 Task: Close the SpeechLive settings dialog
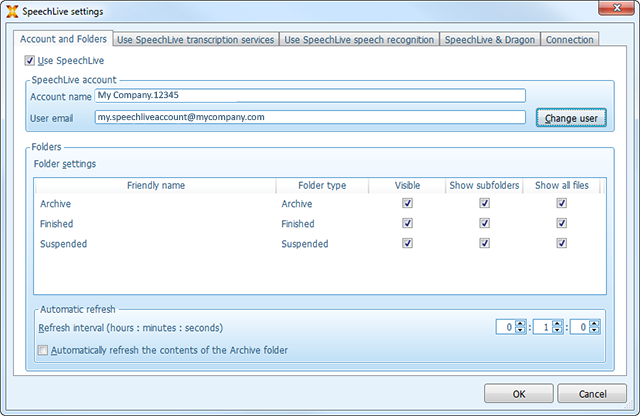point(617,8)
